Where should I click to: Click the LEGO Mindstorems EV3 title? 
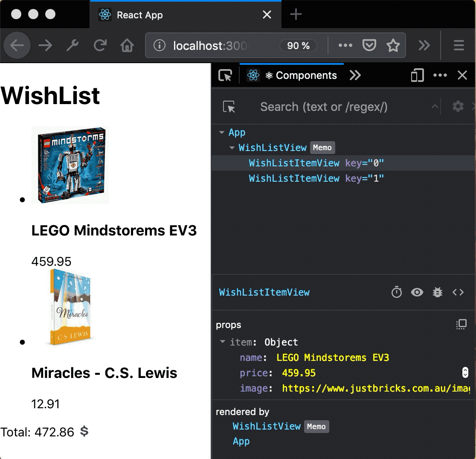pos(114,230)
